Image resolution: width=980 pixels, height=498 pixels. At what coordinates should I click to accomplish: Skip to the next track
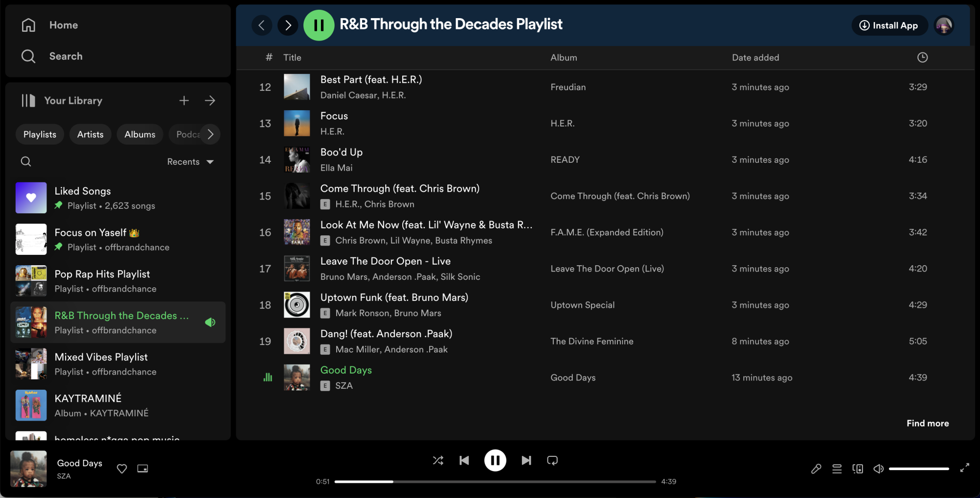pos(526,460)
